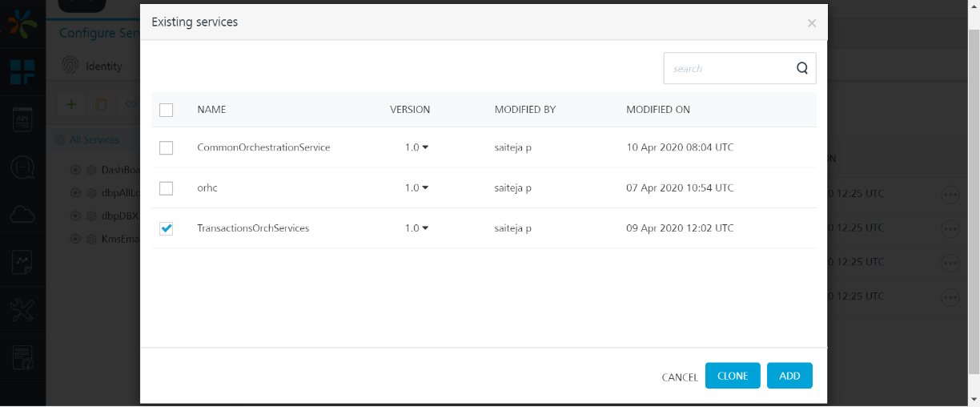Uncheck the TransactionsOrchServices checkbox
The width and height of the screenshot is (980, 407).
click(167, 228)
